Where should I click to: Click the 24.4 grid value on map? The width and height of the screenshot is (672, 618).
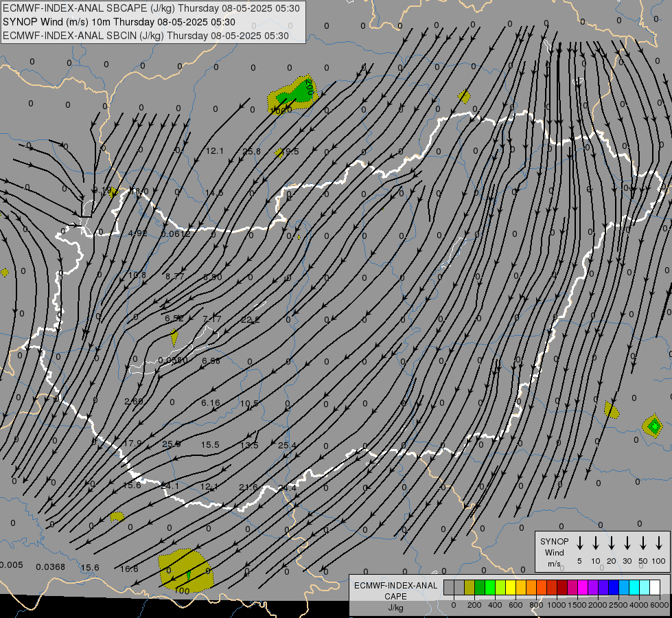coord(287,488)
